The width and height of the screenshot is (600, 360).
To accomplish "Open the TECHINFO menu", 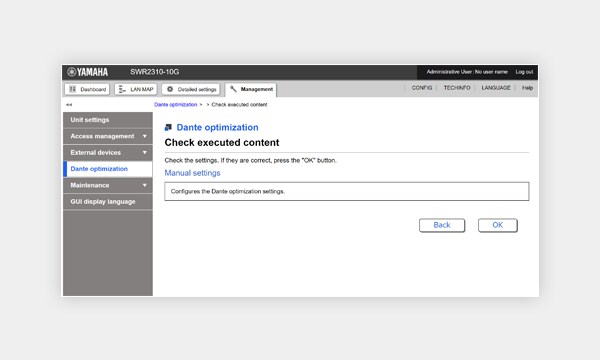I will [x=457, y=88].
